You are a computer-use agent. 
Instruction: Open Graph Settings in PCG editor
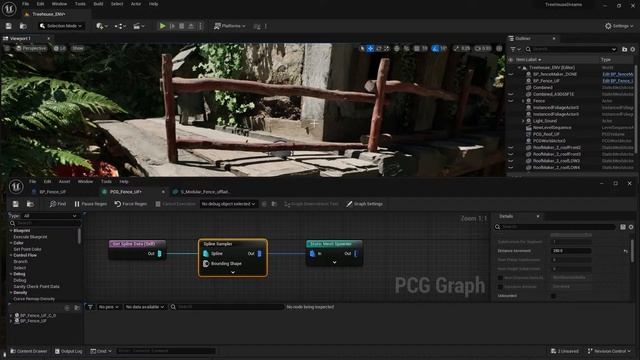(x=364, y=204)
